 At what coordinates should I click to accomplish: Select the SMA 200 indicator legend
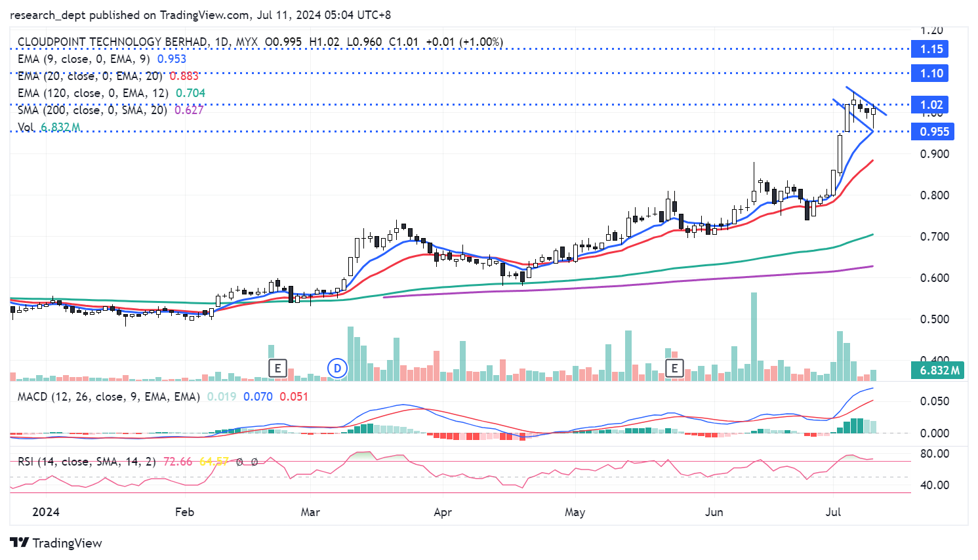click(x=92, y=110)
